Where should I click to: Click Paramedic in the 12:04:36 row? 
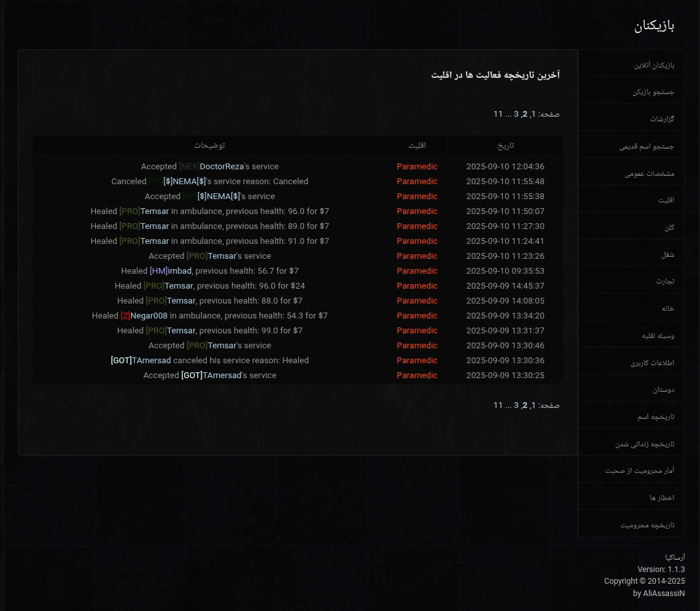click(x=417, y=166)
